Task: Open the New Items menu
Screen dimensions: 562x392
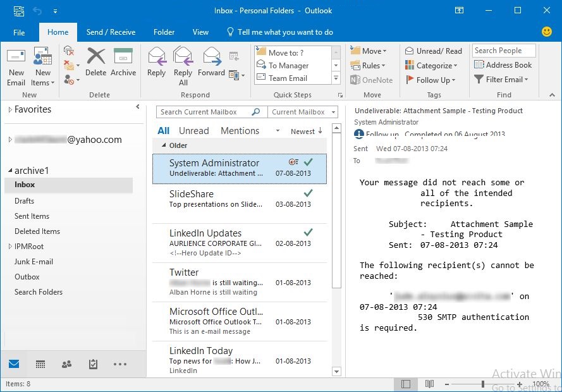Action: (x=42, y=66)
